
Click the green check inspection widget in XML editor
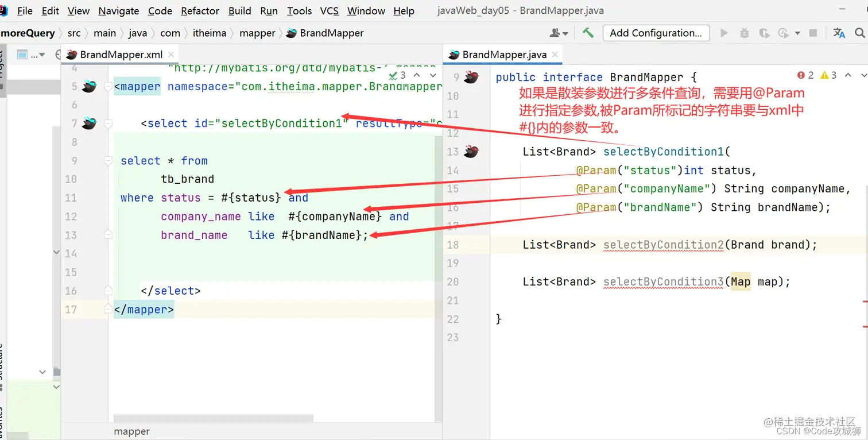click(x=397, y=75)
